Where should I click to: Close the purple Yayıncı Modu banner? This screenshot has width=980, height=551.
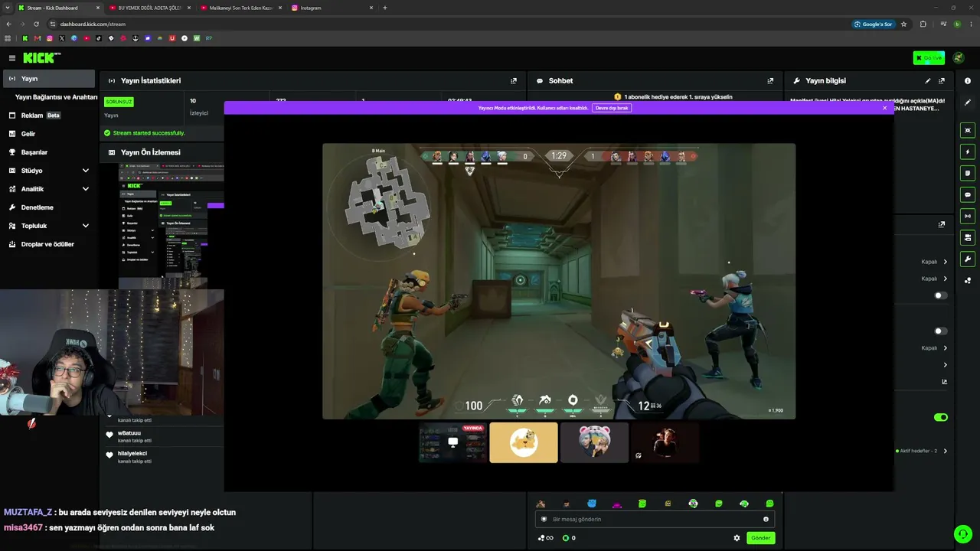pyautogui.click(x=884, y=108)
